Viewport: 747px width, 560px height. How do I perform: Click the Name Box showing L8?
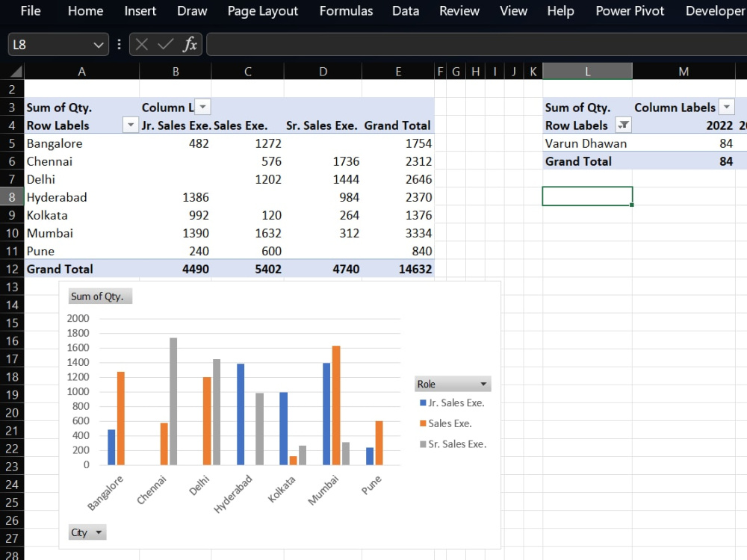tap(50, 45)
